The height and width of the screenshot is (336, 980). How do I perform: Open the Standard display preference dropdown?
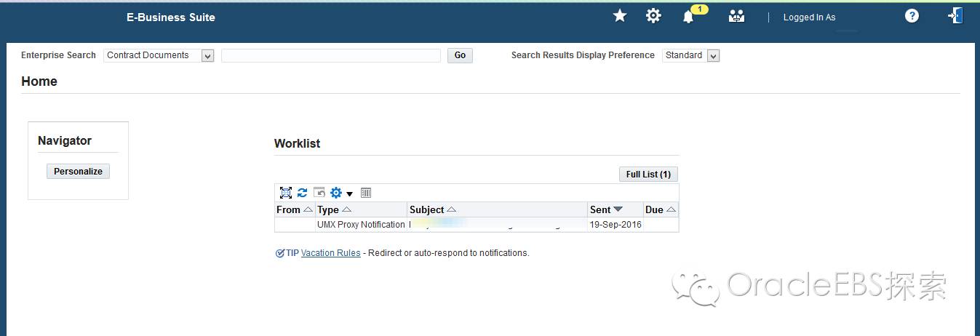713,56
